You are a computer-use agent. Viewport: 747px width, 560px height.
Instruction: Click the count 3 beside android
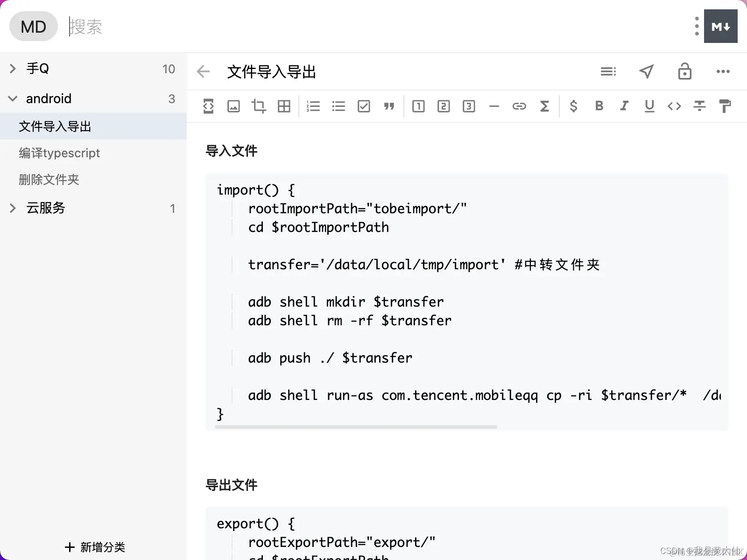[x=171, y=99]
